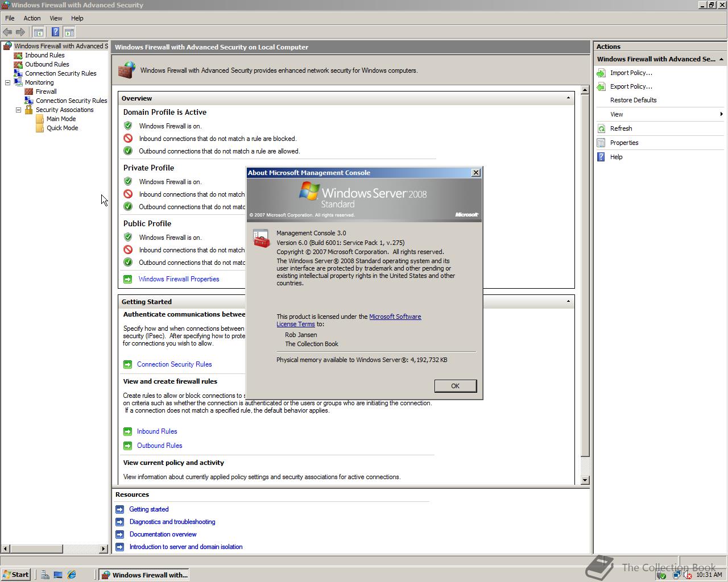728x582 pixels.
Task: Click the Forward arrow toolbar icon
Action: tap(20, 32)
